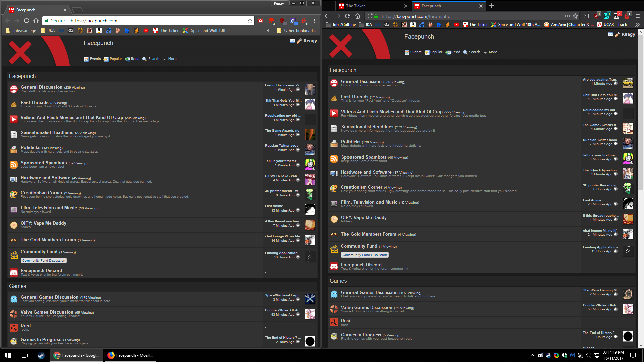Open Community Fund Discussion subforum in Firefox
Image resolution: width=644 pixels, height=362 pixels.
pyautogui.click(x=365, y=255)
